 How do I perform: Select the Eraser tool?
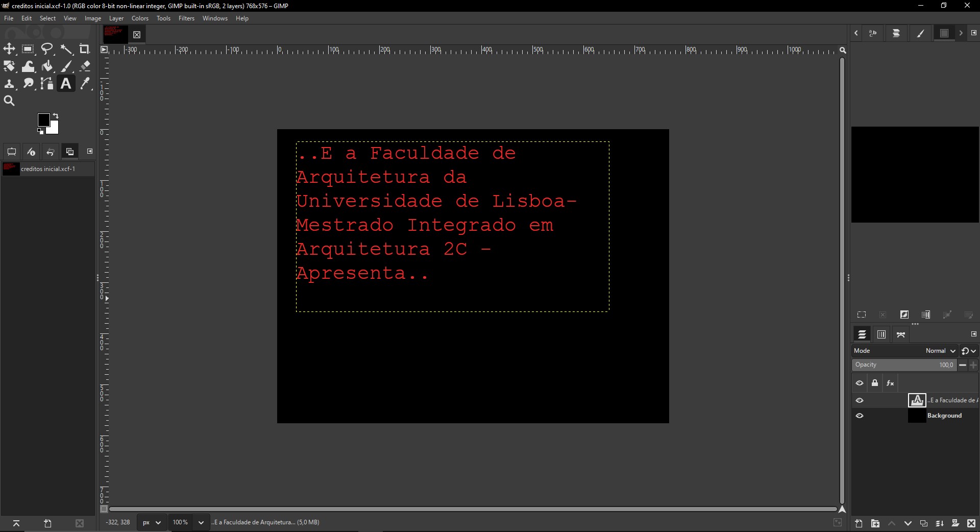85,66
